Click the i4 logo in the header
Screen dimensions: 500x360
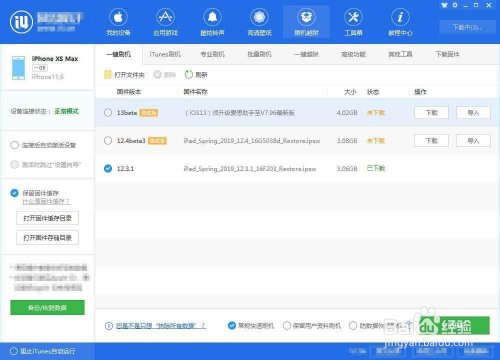click(21, 22)
